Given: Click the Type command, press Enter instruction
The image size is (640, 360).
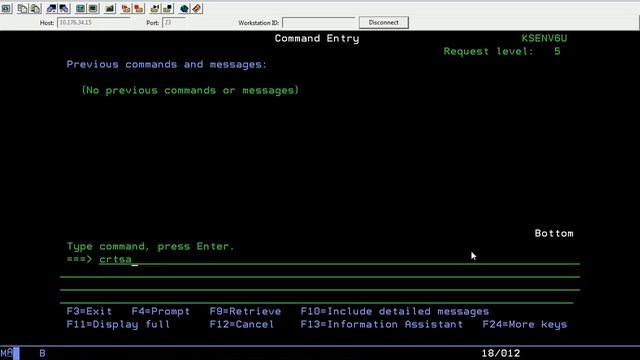Looking at the screenshot, I should (151, 247).
